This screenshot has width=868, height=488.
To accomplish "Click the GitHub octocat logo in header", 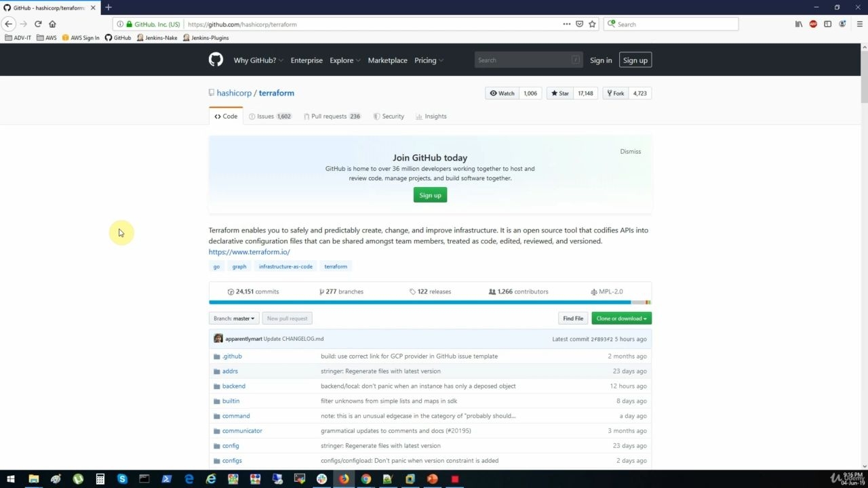I will [x=216, y=60].
